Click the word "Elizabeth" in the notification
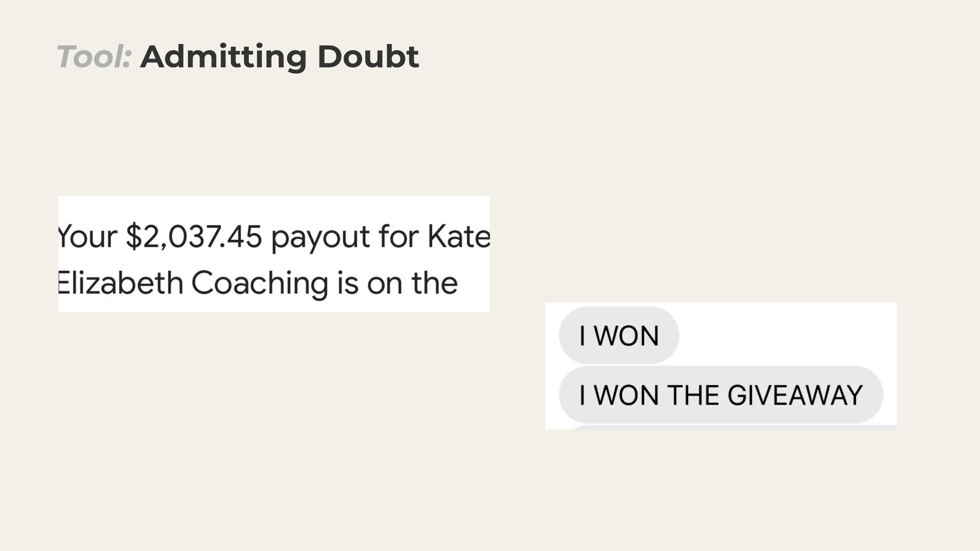Screen dimensions: 980x551 click(x=121, y=283)
